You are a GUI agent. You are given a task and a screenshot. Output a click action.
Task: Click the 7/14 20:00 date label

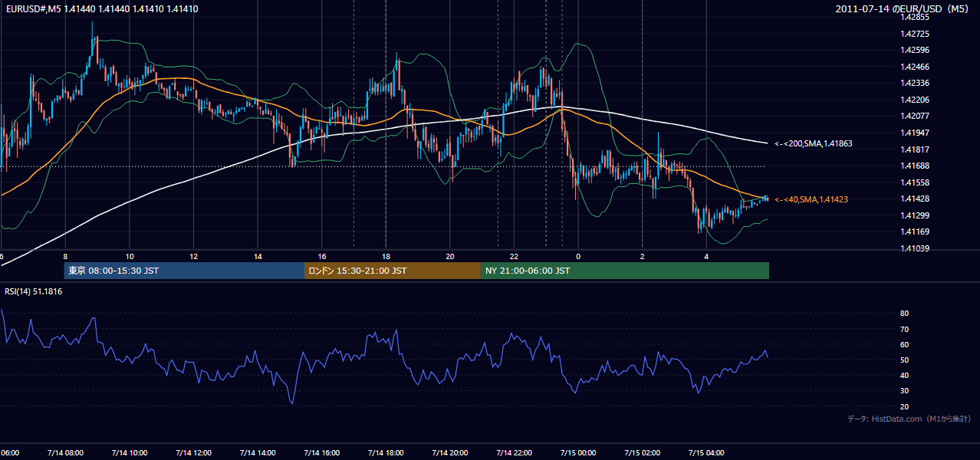click(450, 453)
